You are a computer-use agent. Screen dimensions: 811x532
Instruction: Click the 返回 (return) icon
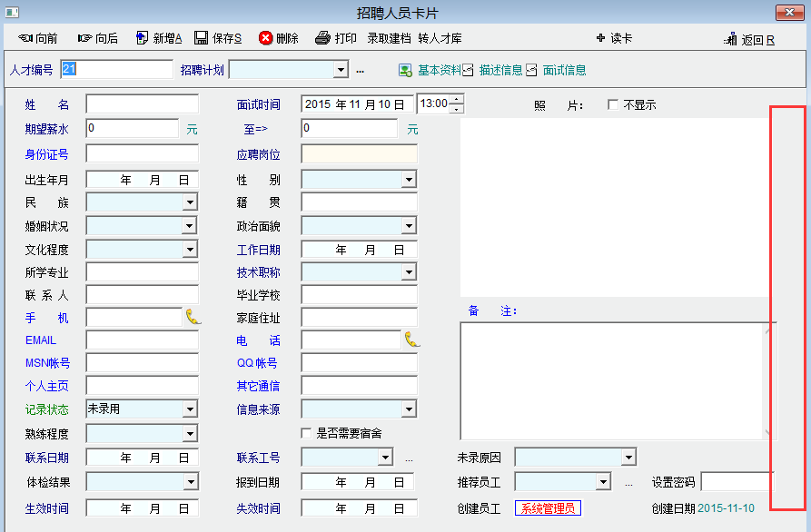pyautogui.click(x=730, y=39)
